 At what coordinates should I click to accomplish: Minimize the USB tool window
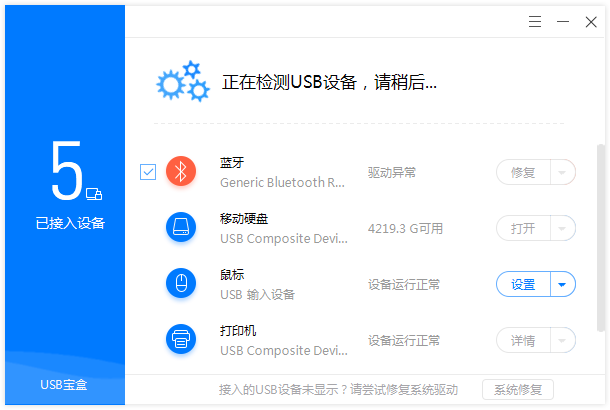coord(563,22)
